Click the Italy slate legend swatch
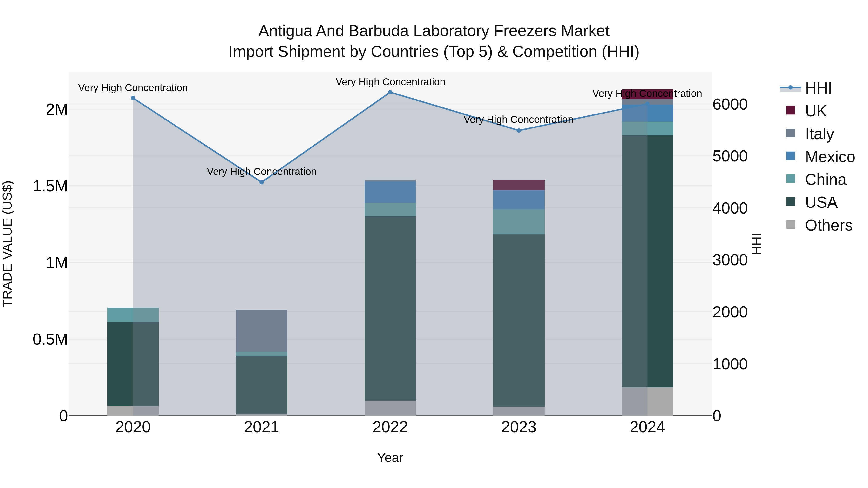This screenshot has height=488, width=868. [790, 133]
